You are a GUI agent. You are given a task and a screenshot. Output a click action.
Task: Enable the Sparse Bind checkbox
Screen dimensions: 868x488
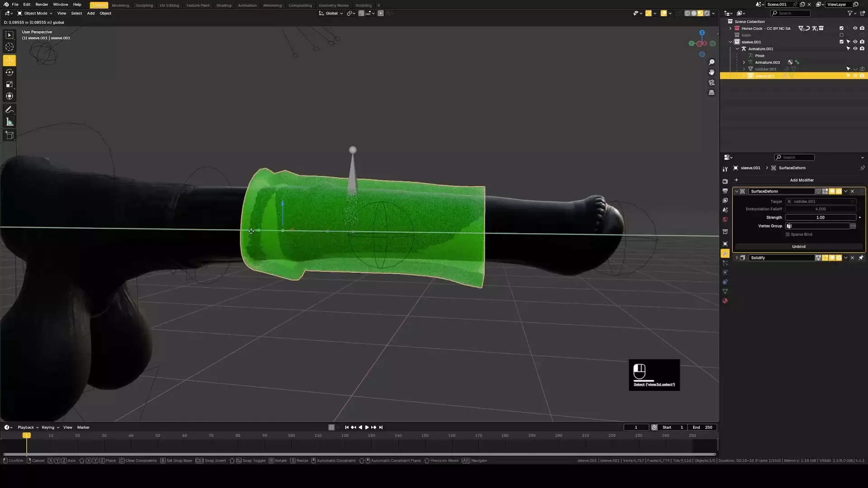(x=788, y=235)
